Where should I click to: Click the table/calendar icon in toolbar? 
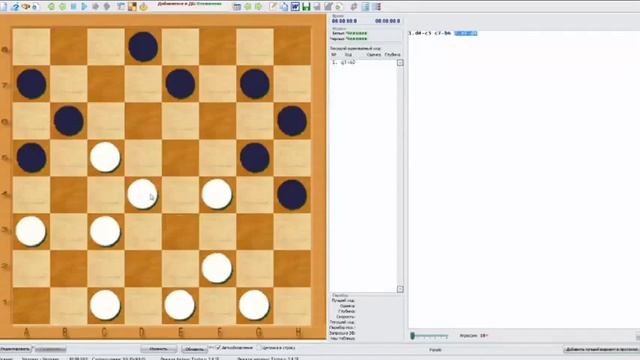tap(237, 7)
